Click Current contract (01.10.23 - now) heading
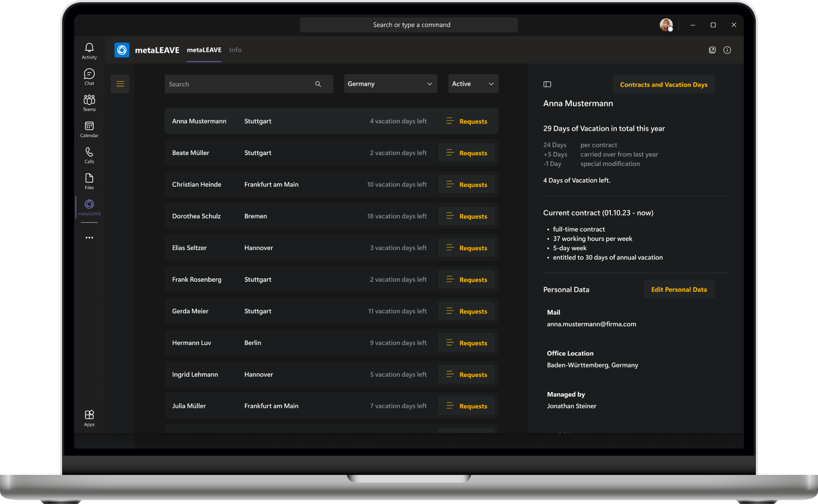818x504 pixels. [x=598, y=213]
